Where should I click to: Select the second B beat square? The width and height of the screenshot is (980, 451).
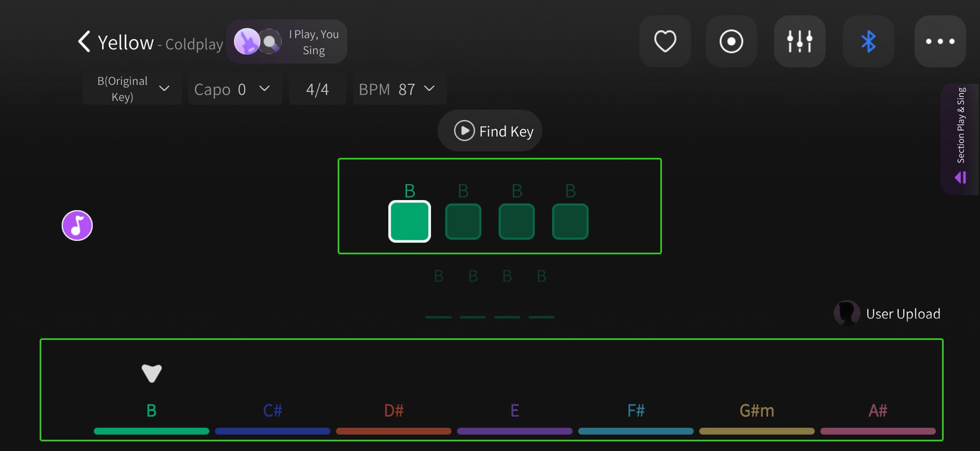(463, 221)
